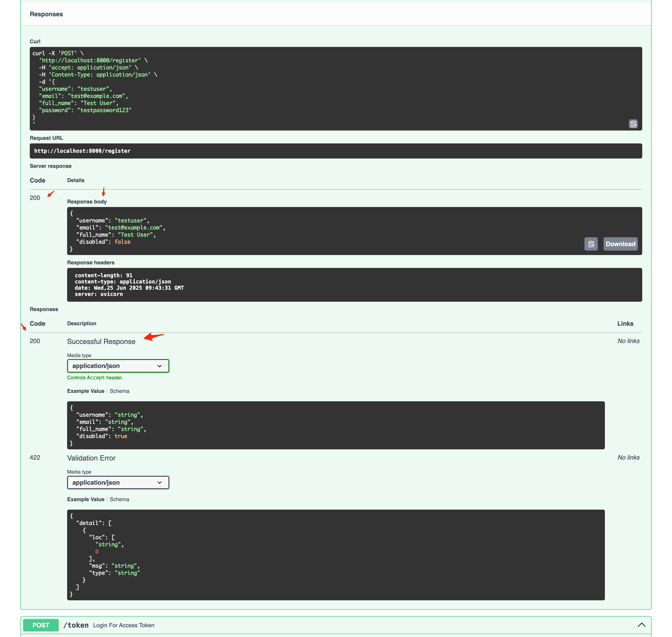The image size is (672, 637).
Task: Open media type dropdown for 422 response
Action: pos(118,482)
